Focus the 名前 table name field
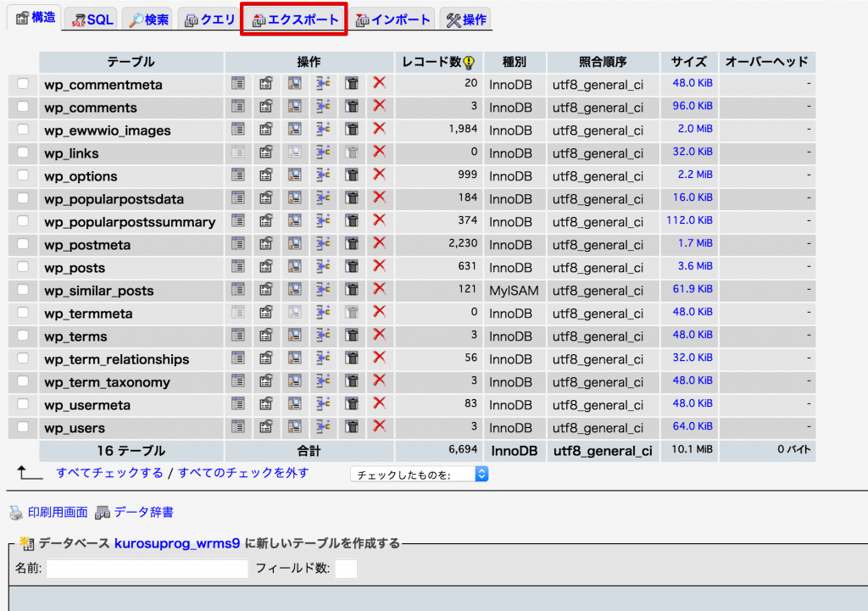 (147, 569)
